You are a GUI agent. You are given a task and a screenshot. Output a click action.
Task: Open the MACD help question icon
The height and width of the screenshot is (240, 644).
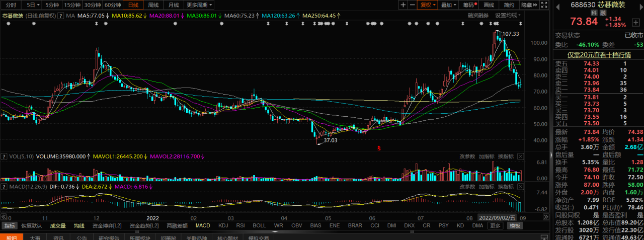point(3,187)
